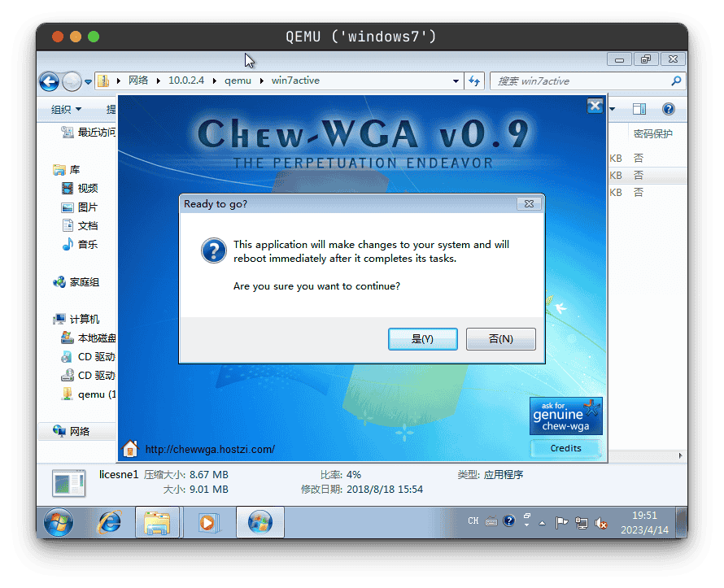The image size is (724, 588).
Task: Select 网络 in the address bar
Action: (138, 81)
